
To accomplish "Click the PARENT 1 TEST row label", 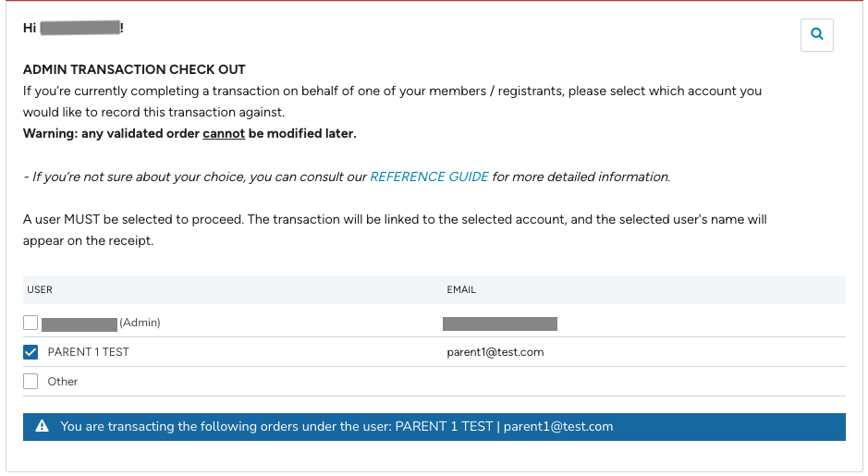I will (88, 352).
